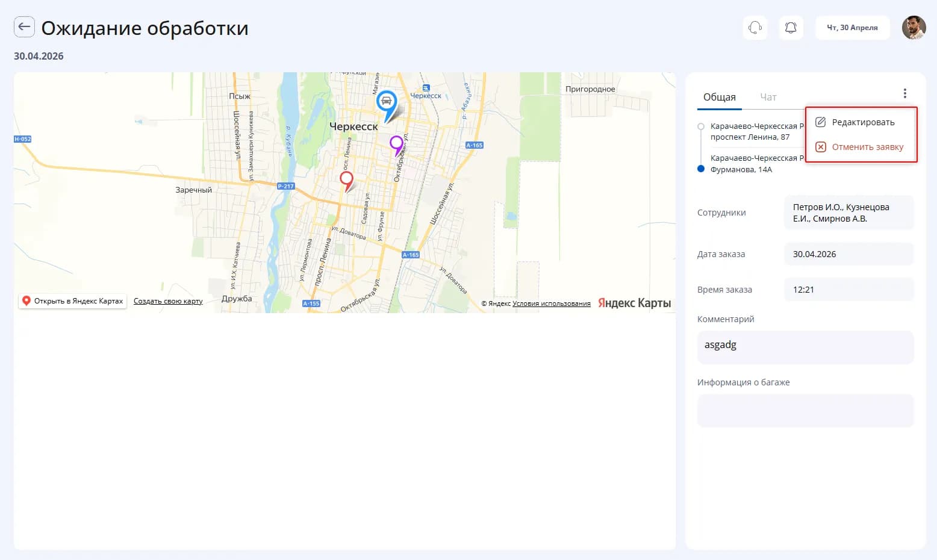The height and width of the screenshot is (560, 937).
Task: Follow the Создать свою карту link
Action: pos(168,301)
